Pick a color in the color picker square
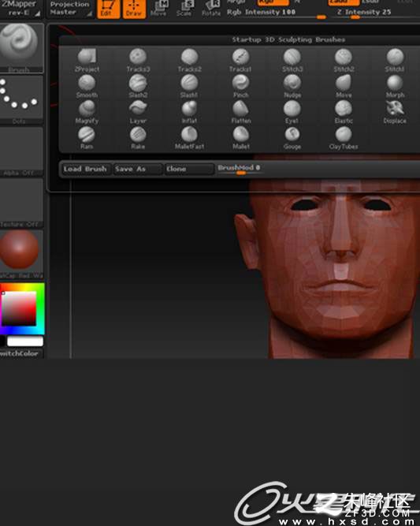 pos(19,308)
